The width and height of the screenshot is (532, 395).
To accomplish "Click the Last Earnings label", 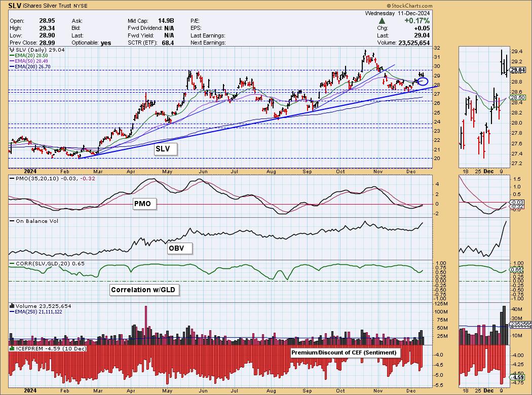I will pyautogui.click(x=208, y=35).
